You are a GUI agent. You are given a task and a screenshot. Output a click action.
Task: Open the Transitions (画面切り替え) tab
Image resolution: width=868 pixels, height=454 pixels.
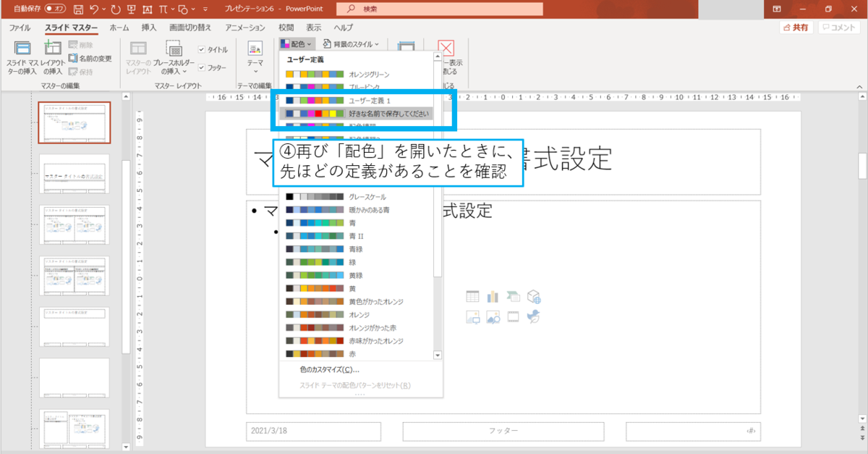[x=190, y=28]
